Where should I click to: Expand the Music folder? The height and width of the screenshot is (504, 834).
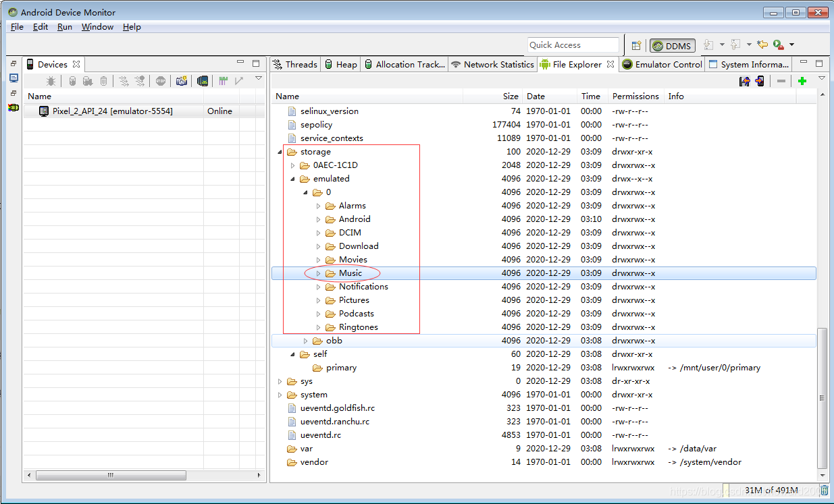318,273
